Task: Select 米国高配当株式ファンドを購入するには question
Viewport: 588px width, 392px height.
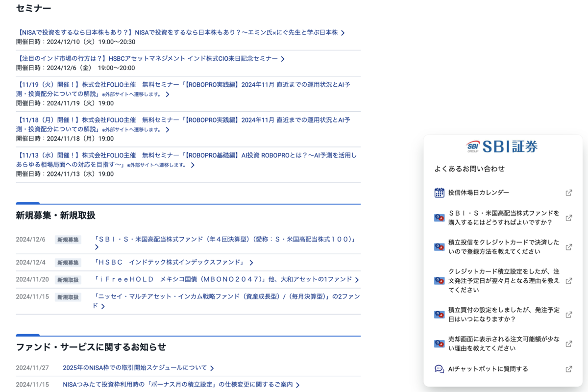Action: click(x=504, y=218)
